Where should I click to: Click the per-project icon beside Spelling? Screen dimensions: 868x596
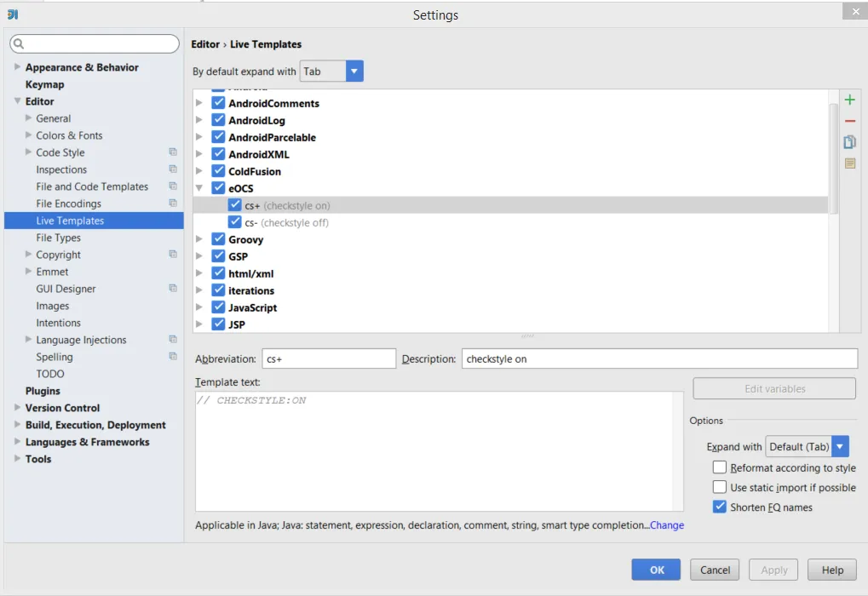point(173,357)
